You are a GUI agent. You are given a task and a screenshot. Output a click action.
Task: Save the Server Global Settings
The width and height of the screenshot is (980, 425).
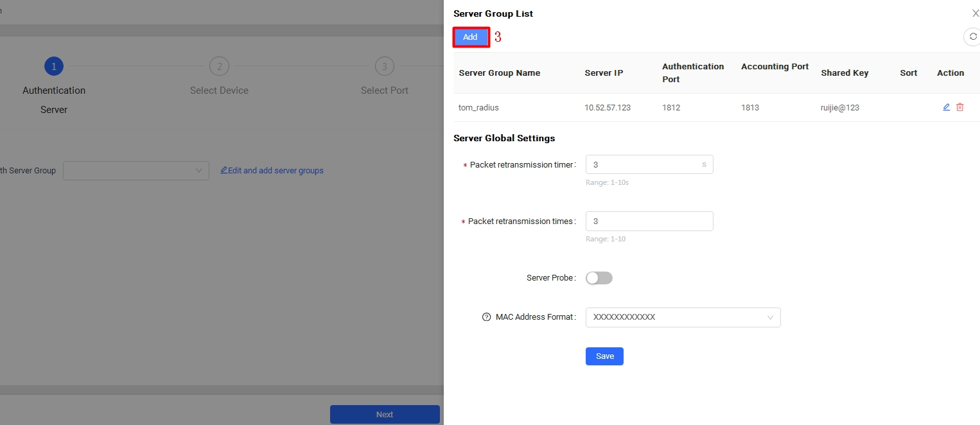point(604,356)
